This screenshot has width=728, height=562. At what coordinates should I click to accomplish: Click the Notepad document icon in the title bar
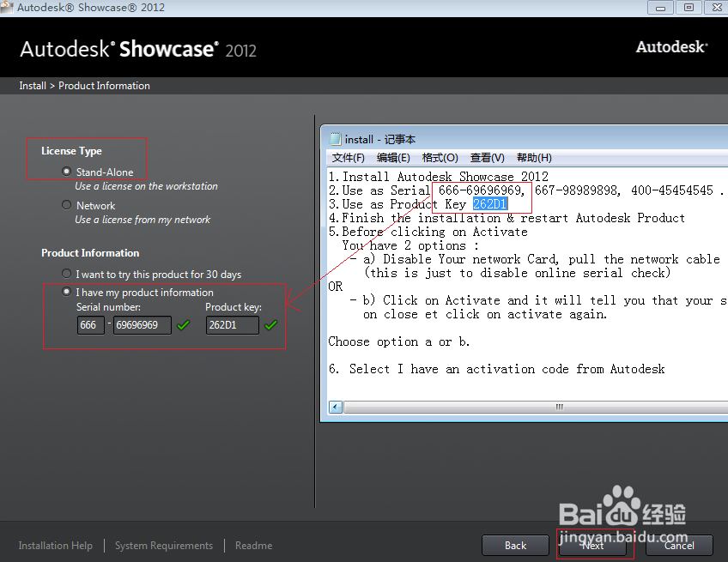point(335,139)
